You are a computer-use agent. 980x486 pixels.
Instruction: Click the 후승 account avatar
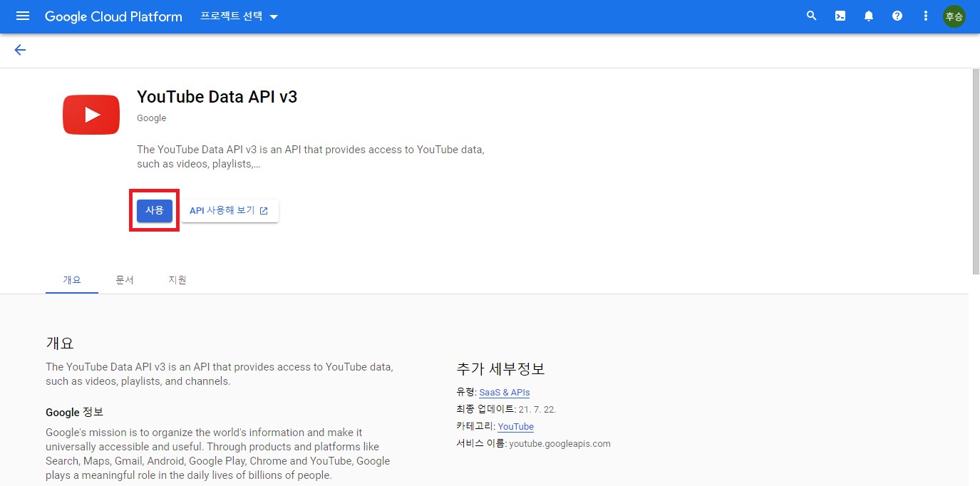pyautogui.click(x=954, y=16)
